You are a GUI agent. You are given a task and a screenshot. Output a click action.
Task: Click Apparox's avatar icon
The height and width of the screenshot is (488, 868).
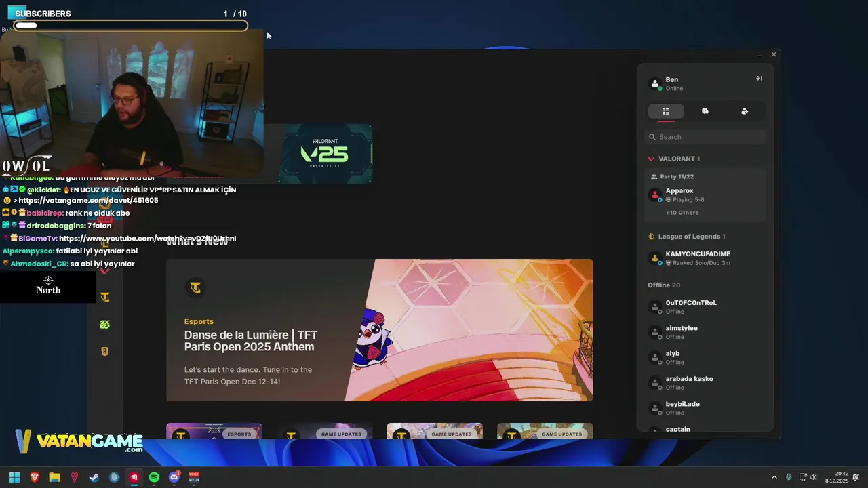tap(655, 195)
